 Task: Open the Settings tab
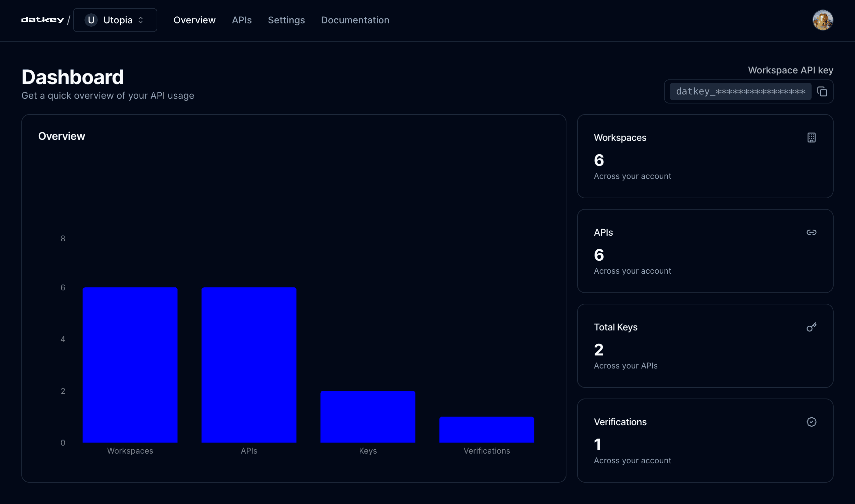pyautogui.click(x=286, y=20)
